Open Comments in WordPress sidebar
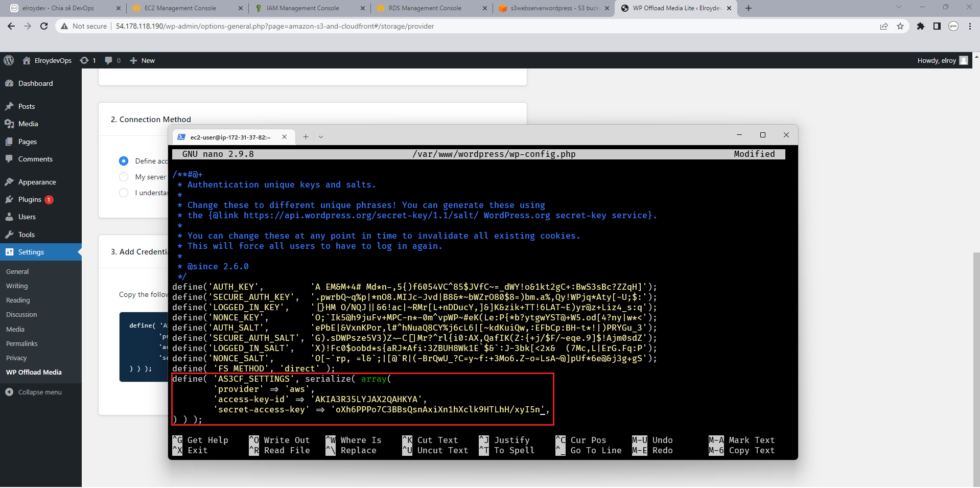Screen dimensions: 980x488 [41, 159]
